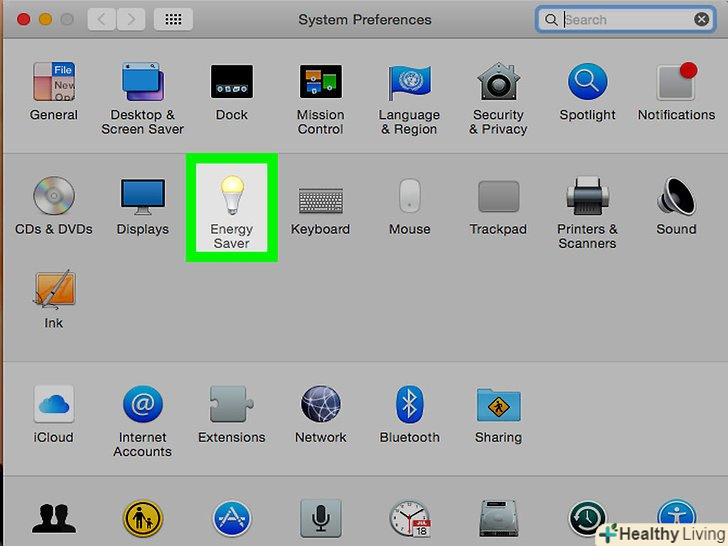This screenshot has height=546, width=728.
Task: Open Startup Disk hard drive icon
Action: [x=498, y=518]
